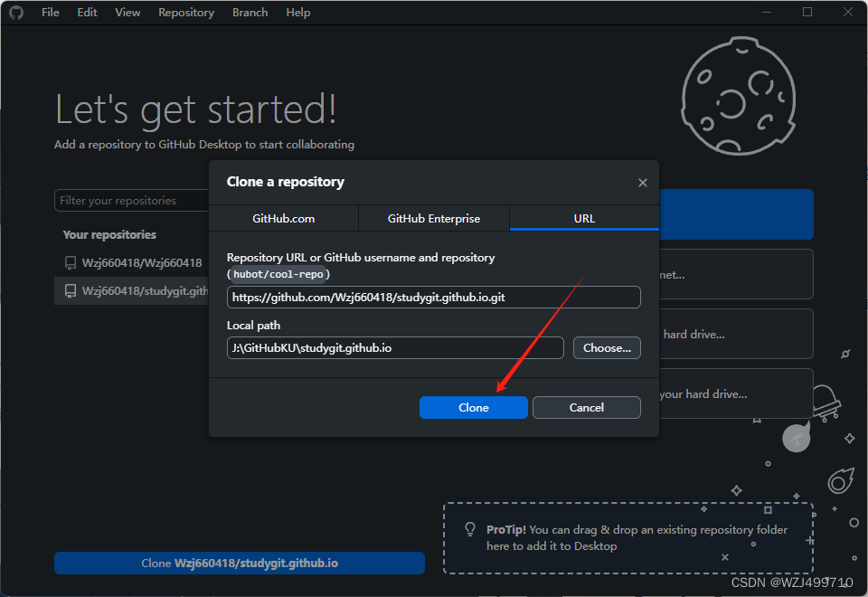This screenshot has height=597, width=868.
Task: Switch to the GitHub Enterprise tab
Action: point(433,218)
